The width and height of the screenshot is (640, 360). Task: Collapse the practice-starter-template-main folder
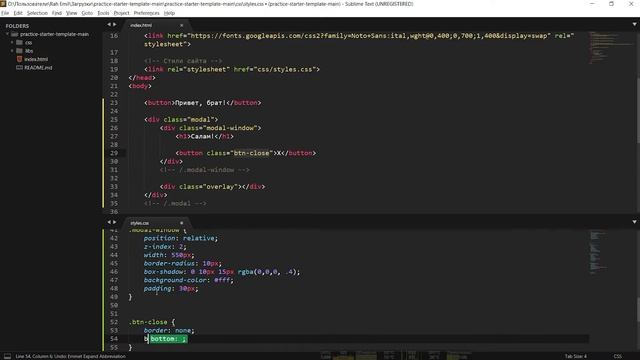coord(7,34)
